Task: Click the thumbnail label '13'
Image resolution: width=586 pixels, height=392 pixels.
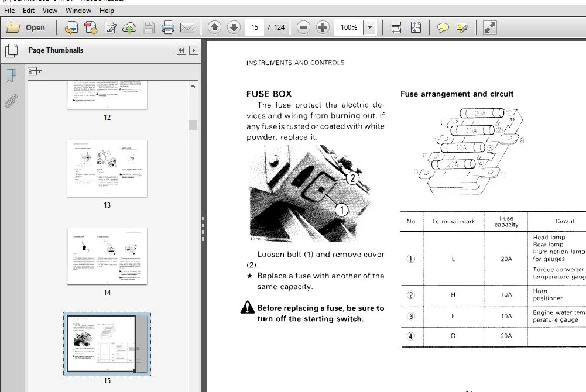Action: coord(107,205)
